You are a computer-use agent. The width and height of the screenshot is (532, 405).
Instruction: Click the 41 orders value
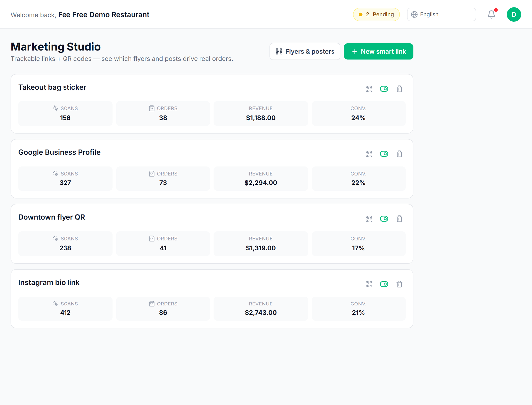[163, 248]
